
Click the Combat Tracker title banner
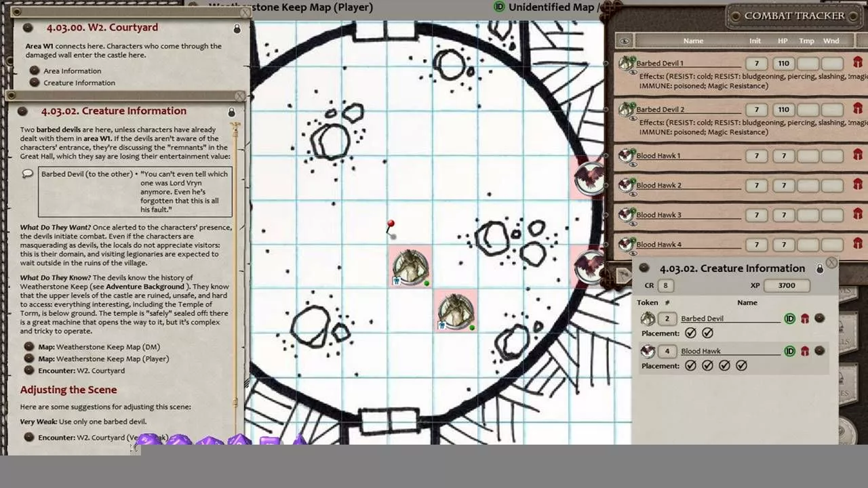tap(794, 16)
